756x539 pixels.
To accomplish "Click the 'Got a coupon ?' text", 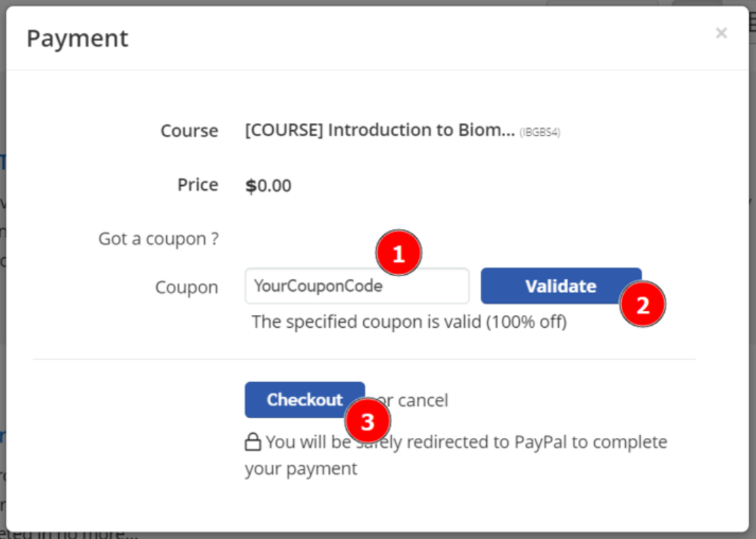I will point(158,239).
